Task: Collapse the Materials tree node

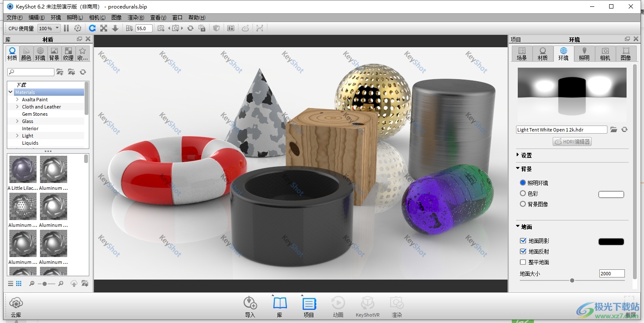Action: (11, 92)
